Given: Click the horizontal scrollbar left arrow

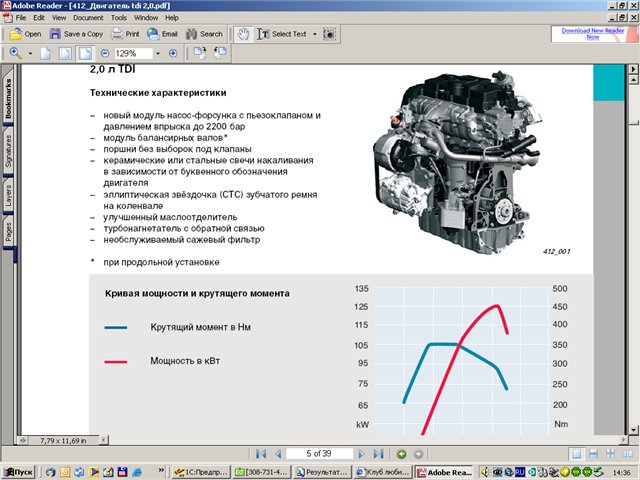Looking at the screenshot, I should click(x=104, y=440).
